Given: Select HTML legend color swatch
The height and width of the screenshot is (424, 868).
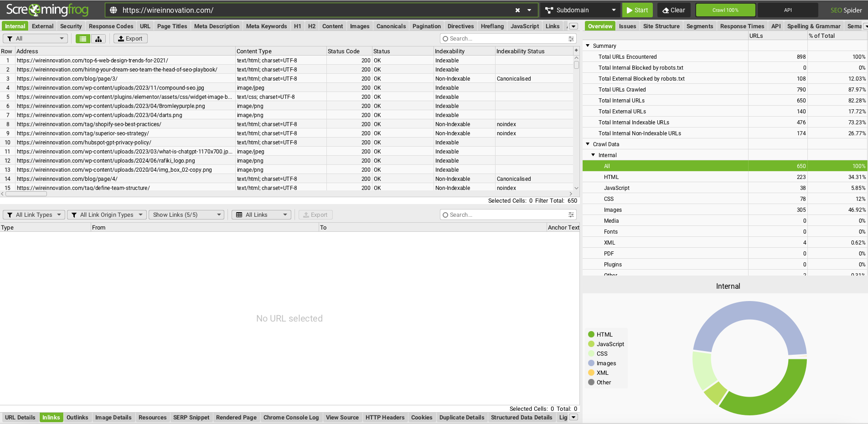Looking at the screenshot, I should click(591, 334).
